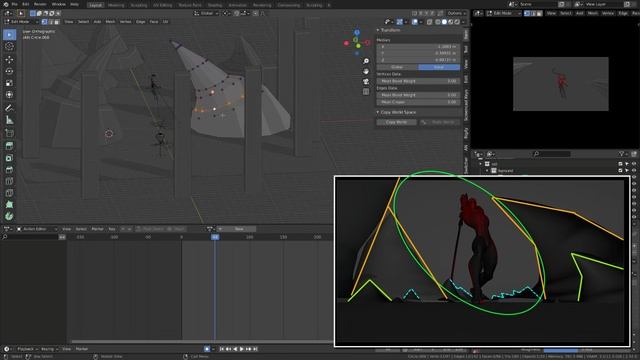
Task: Open the Edit Mode dropdown in right viewport
Action: click(x=503, y=13)
